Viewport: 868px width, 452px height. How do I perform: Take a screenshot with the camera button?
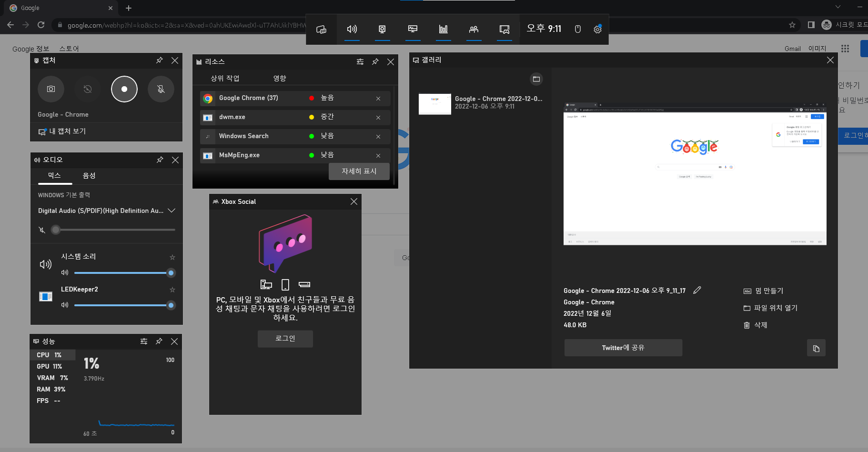tap(51, 89)
